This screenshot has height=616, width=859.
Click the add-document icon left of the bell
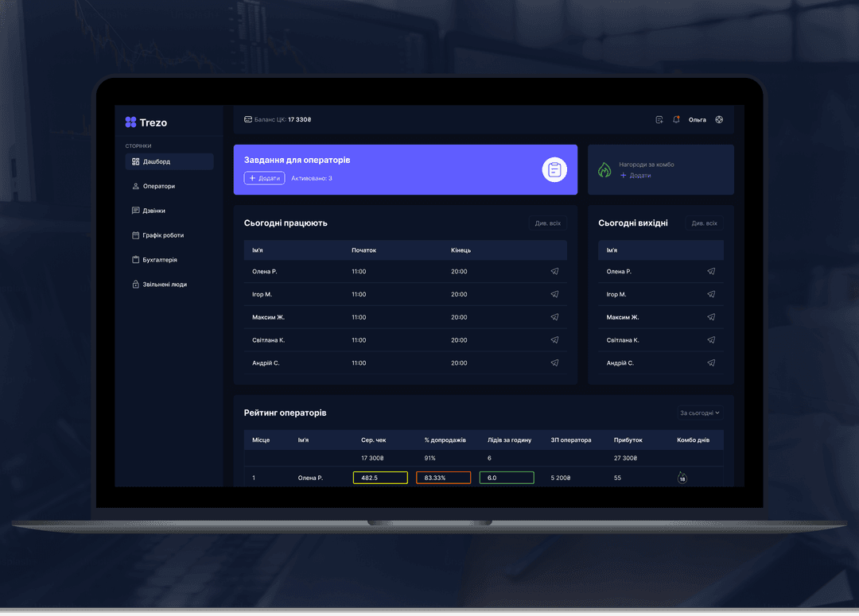[659, 120]
